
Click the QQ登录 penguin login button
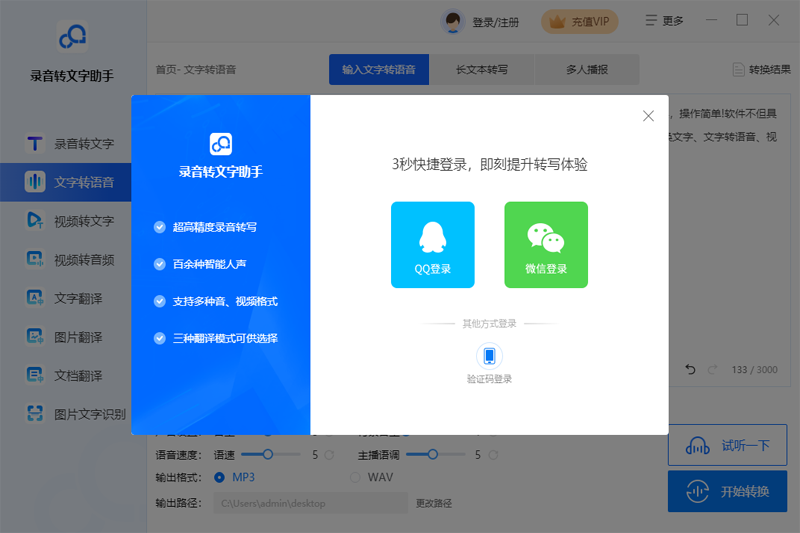click(432, 244)
